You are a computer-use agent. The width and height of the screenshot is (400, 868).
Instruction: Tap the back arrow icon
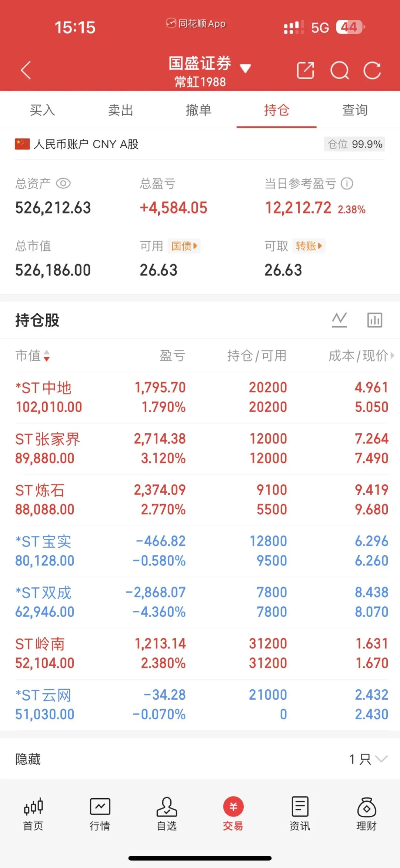(x=26, y=70)
